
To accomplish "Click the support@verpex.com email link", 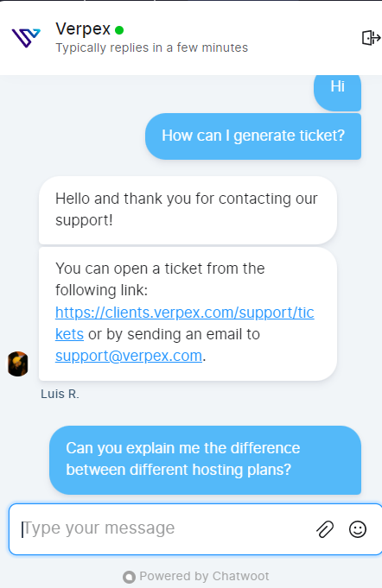I will point(129,356).
